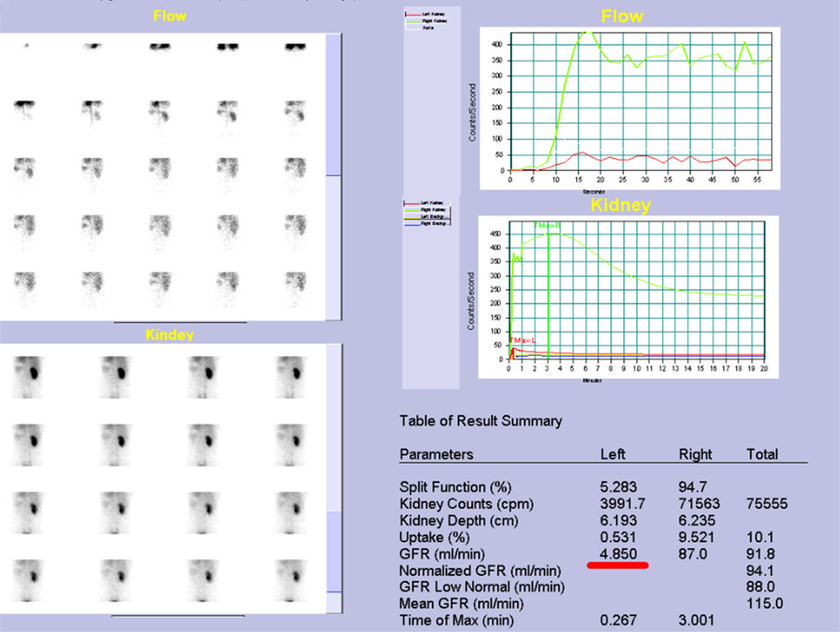Click the underlined left GFR value 4.850
Screen dimensions: 840x632
click(x=619, y=554)
